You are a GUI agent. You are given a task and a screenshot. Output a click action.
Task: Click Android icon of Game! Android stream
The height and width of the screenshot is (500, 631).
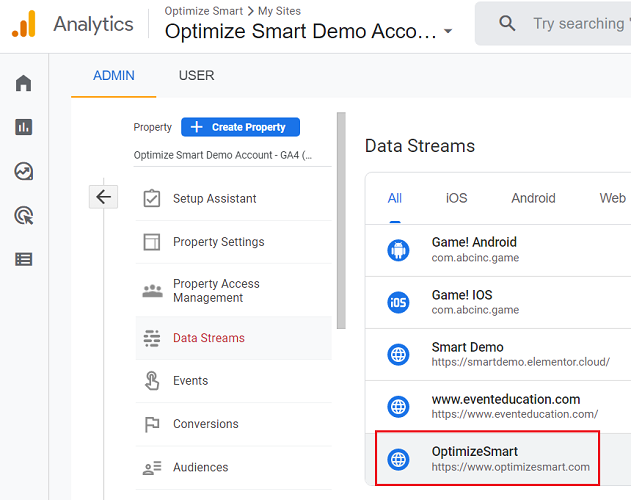point(398,250)
